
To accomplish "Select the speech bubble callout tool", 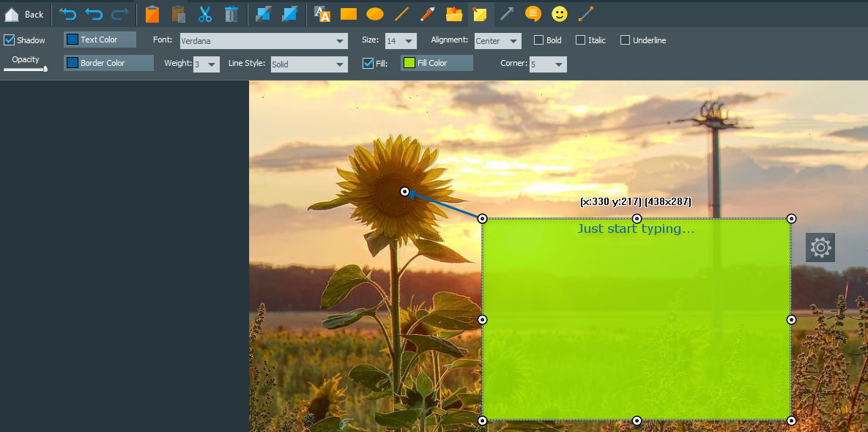I will (x=533, y=14).
